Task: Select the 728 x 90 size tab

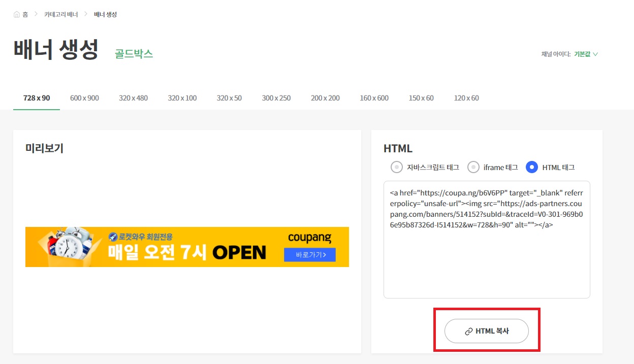Action: pyautogui.click(x=37, y=98)
